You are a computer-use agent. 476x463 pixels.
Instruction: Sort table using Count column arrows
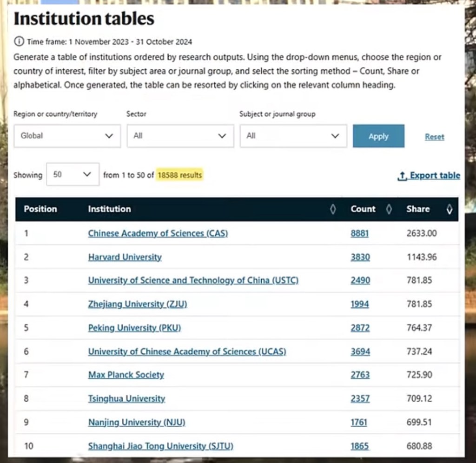(389, 209)
